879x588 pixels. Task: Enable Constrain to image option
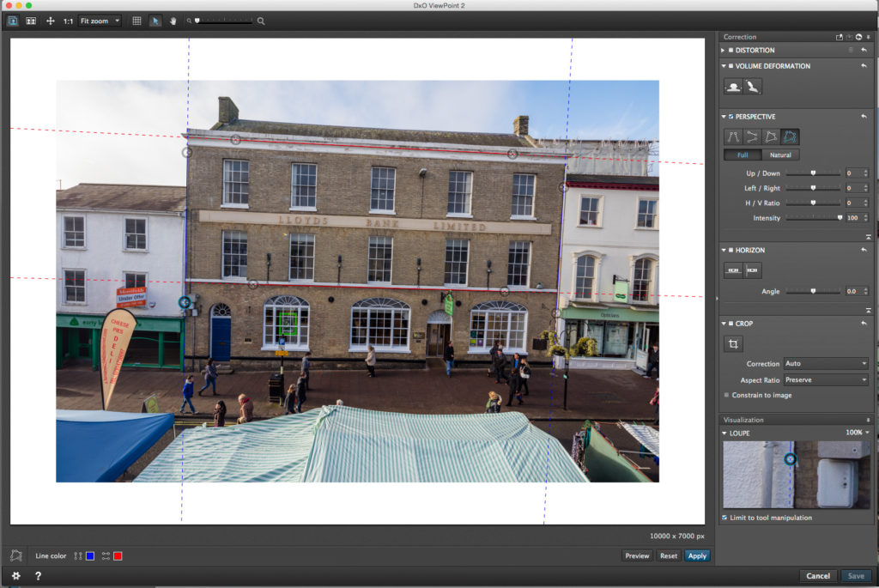click(x=725, y=395)
